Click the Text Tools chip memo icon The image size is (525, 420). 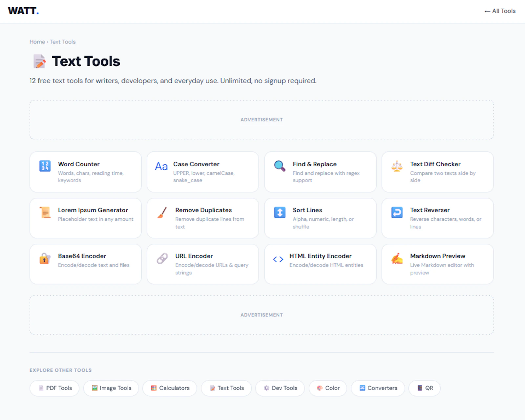point(212,388)
